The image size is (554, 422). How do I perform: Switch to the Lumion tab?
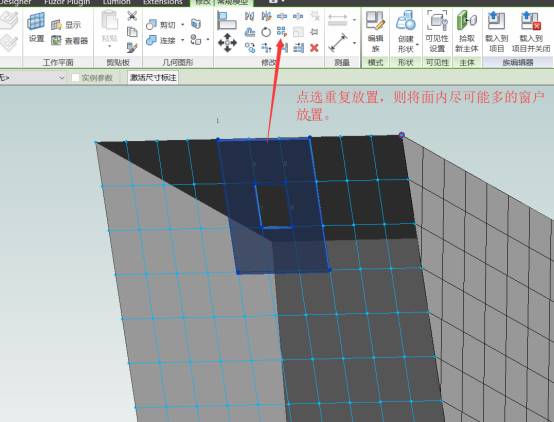(x=116, y=2)
